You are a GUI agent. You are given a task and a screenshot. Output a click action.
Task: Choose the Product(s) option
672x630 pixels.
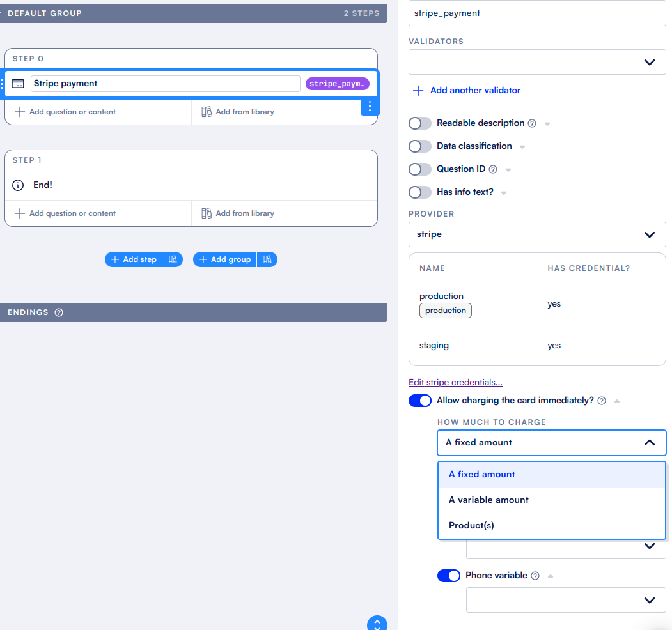pyautogui.click(x=552, y=525)
